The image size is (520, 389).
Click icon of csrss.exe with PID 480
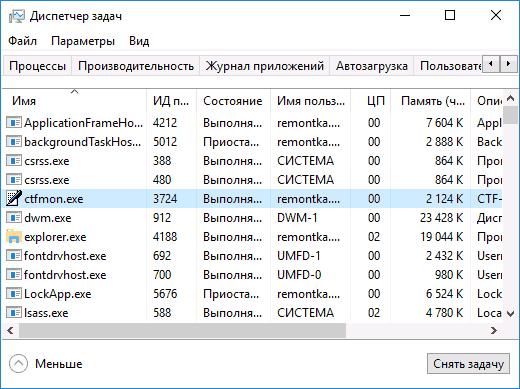click(x=14, y=180)
